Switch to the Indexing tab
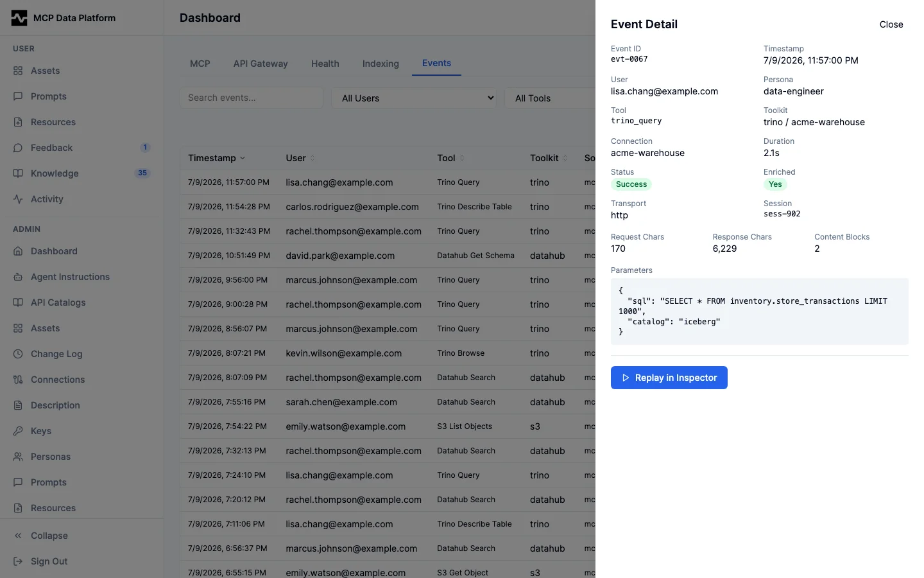 (381, 64)
